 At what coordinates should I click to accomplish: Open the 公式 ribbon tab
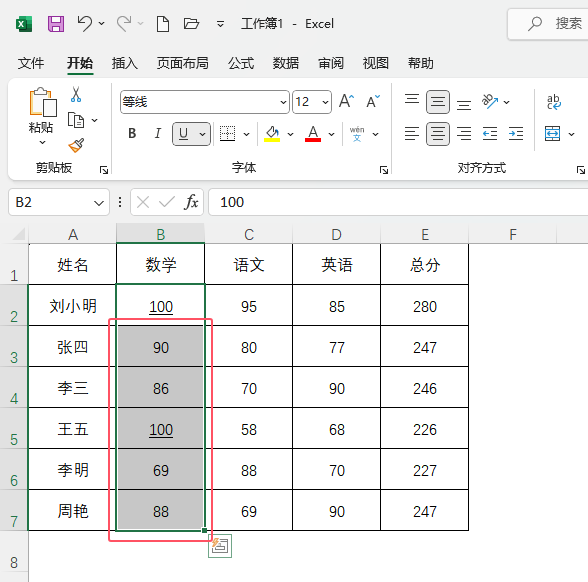pyautogui.click(x=241, y=63)
